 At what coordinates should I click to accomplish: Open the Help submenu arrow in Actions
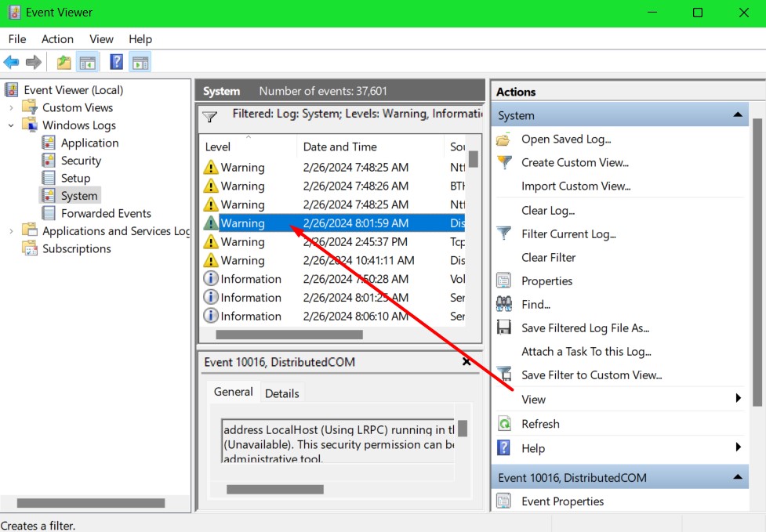(739, 447)
